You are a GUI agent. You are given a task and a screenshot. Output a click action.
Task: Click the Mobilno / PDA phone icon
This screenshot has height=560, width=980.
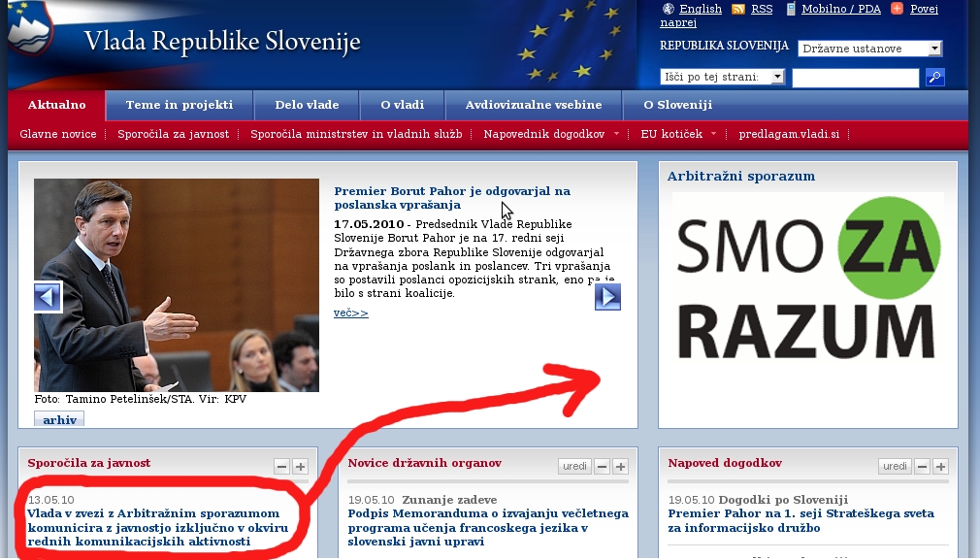click(x=791, y=9)
